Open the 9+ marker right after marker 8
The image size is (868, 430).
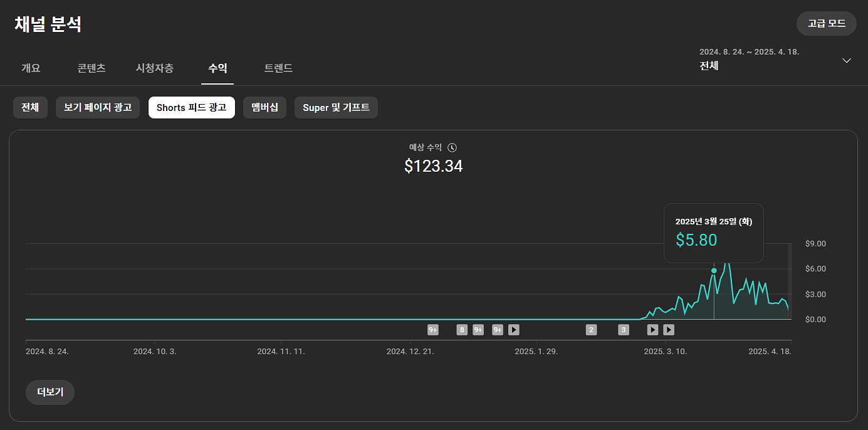click(478, 330)
